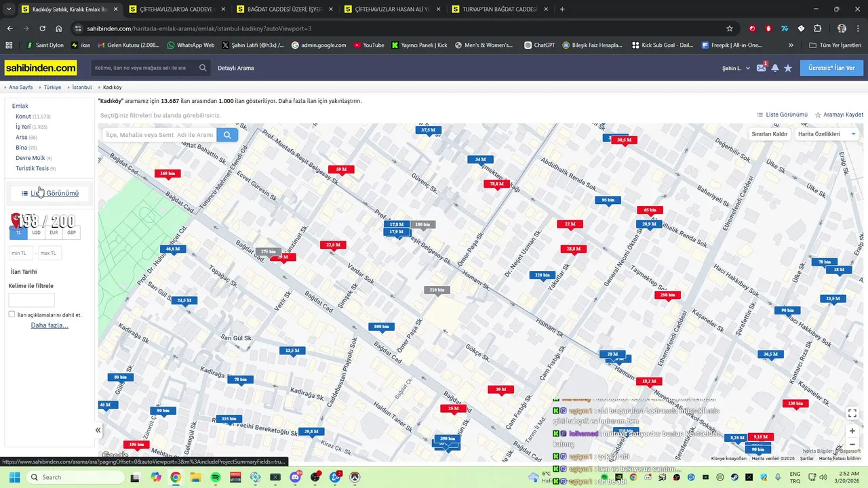Click Aramayı Kaydet link
868x488 pixels.
pos(839,115)
